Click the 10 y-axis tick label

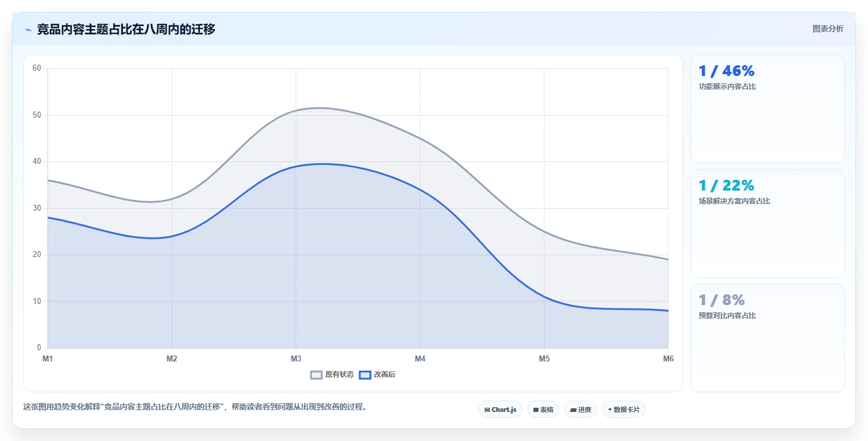click(37, 302)
